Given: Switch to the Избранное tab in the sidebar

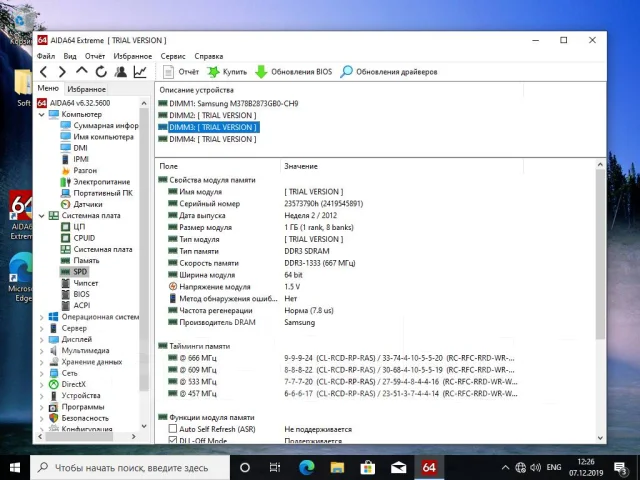Looking at the screenshot, I should (86, 89).
